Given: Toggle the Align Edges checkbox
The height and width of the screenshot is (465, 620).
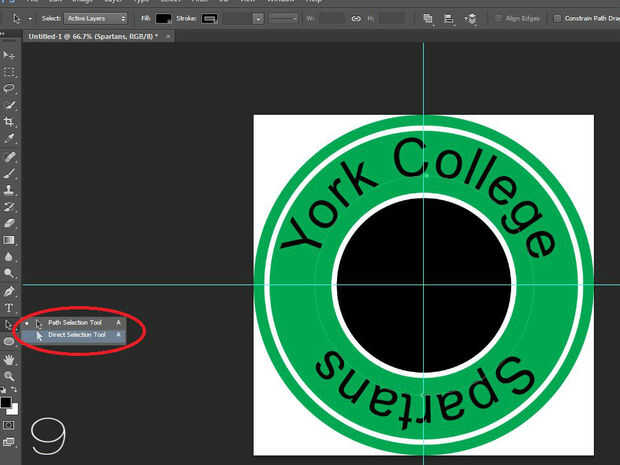Looking at the screenshot, I should coord(499,19).
